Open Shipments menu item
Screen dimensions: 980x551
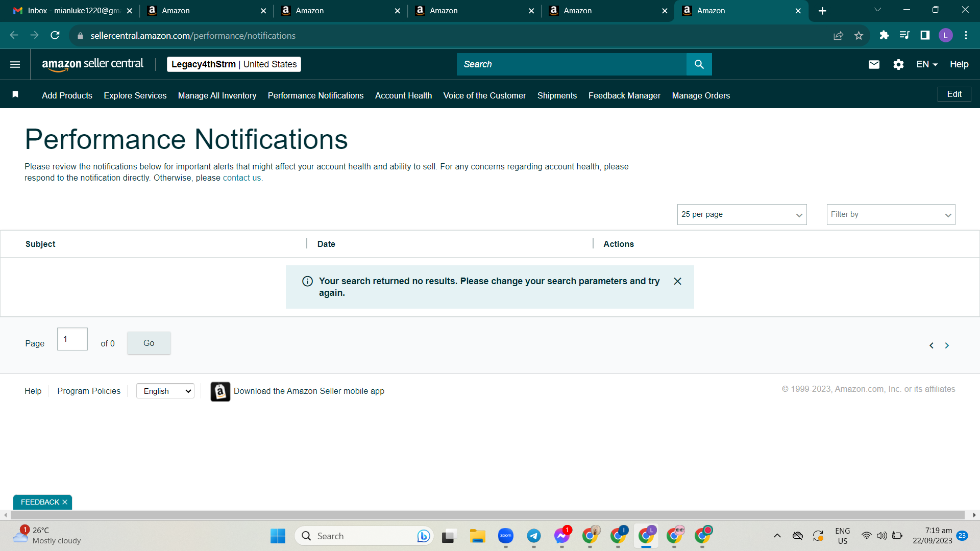pyautogui.click(x=557, y=95)
